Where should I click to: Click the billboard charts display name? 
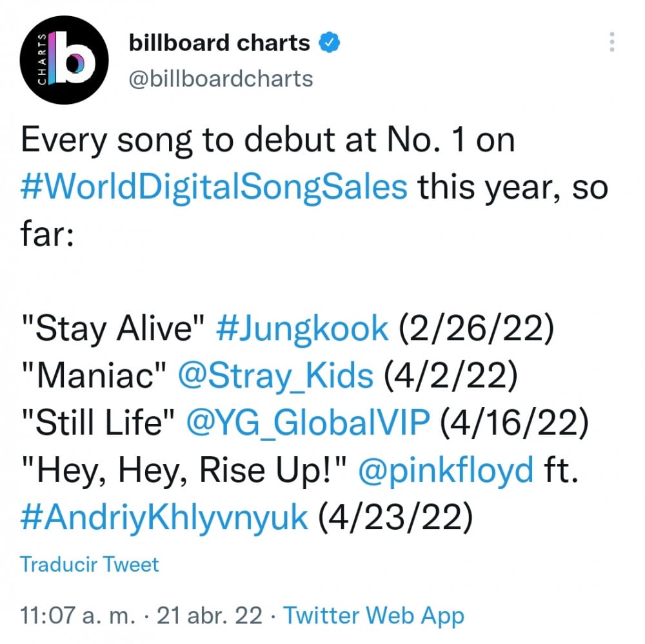pyautogui.click(x=219, y=43)
